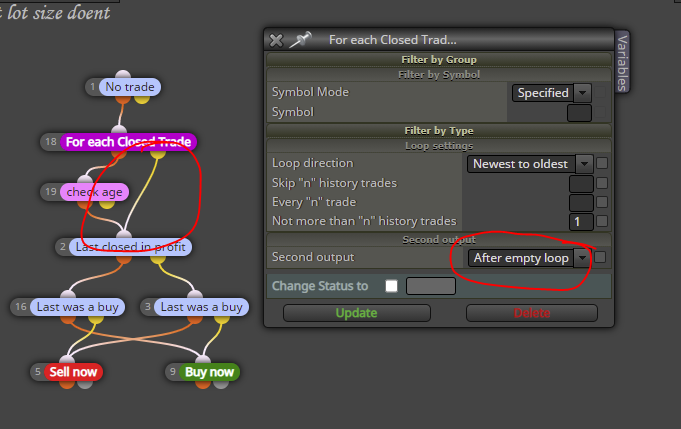Collapse the Loop settings section
Screen dimensions: 681x429
[x=439, y=146]
